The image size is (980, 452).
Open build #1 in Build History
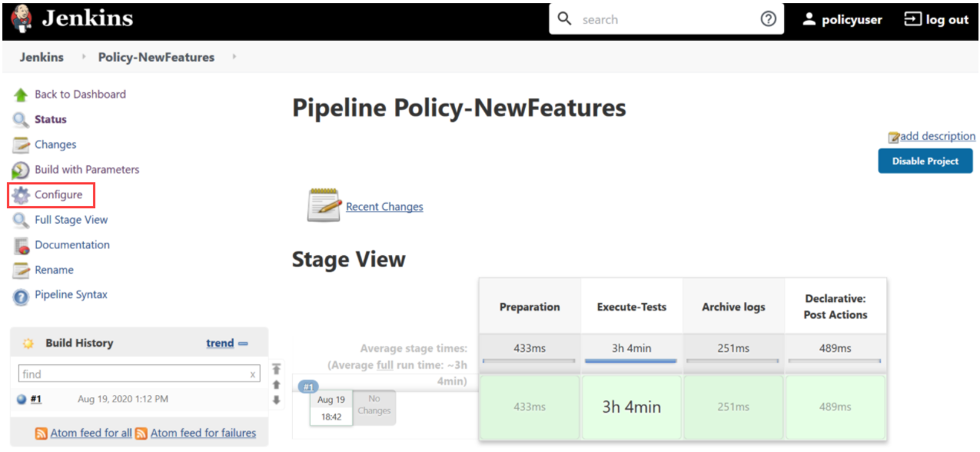tap(36, 399)
